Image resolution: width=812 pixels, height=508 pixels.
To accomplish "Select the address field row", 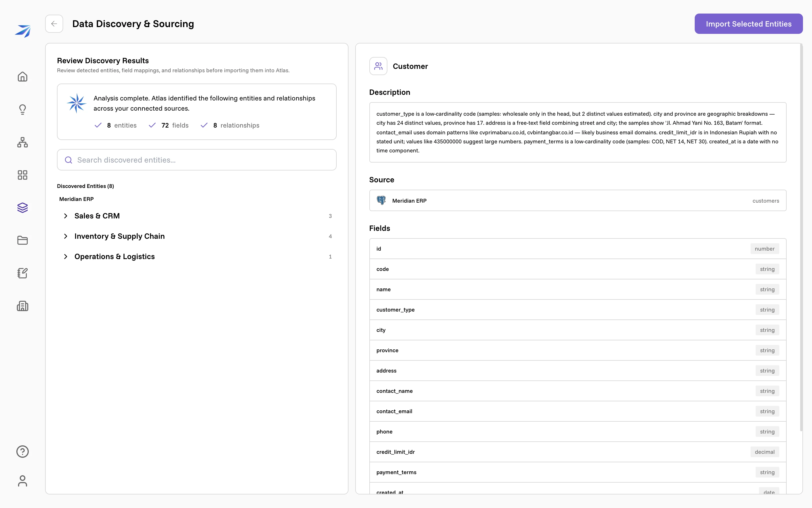I will 577,371.
